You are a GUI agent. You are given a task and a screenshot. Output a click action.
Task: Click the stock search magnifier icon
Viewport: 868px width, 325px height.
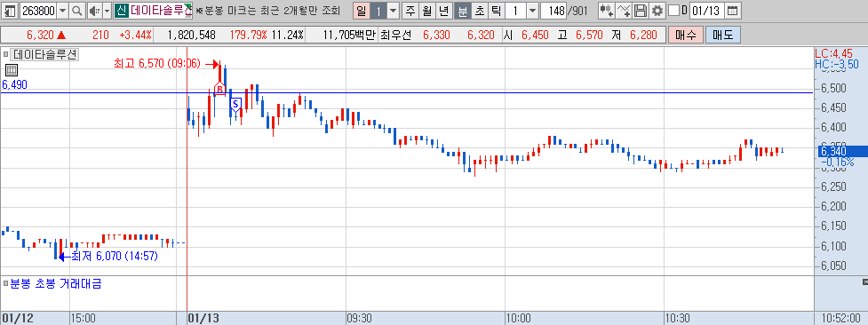(77, 10)
